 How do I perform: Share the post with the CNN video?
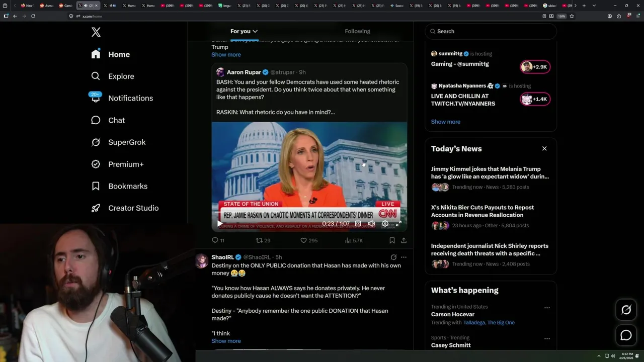pyautogui.click(x=404, y=240)
